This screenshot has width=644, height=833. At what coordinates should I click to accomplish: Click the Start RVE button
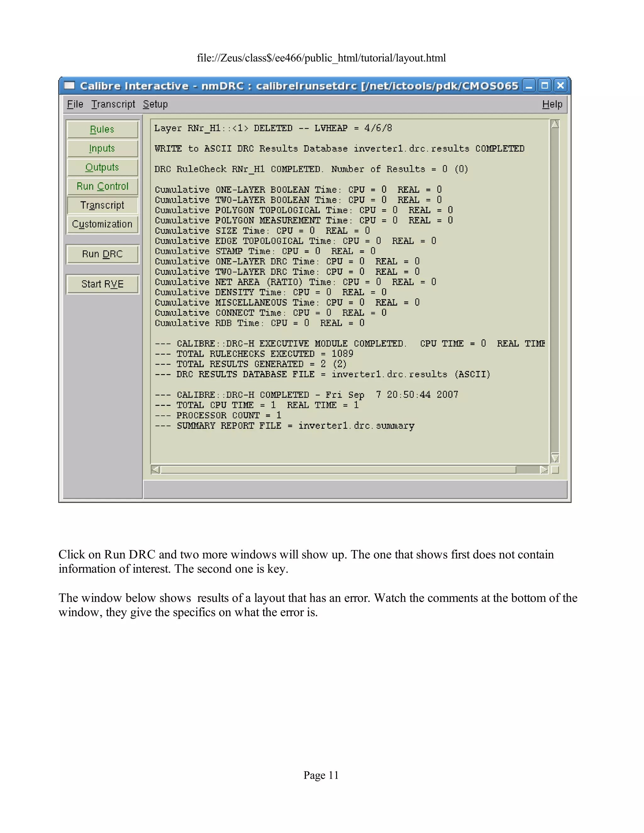[x=102, y=284]
